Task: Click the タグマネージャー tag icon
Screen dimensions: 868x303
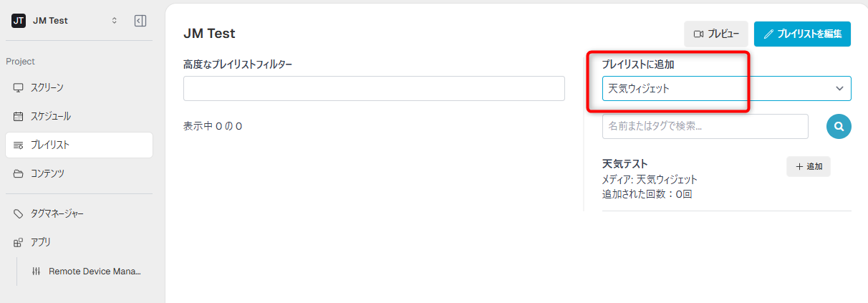Action: click(x=19, y=213)
